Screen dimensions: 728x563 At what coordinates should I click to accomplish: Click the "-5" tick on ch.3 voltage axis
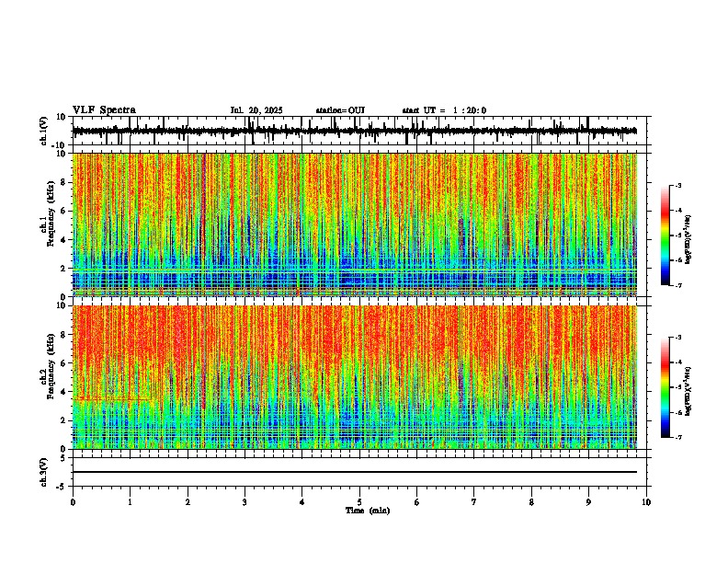[63, 487]
